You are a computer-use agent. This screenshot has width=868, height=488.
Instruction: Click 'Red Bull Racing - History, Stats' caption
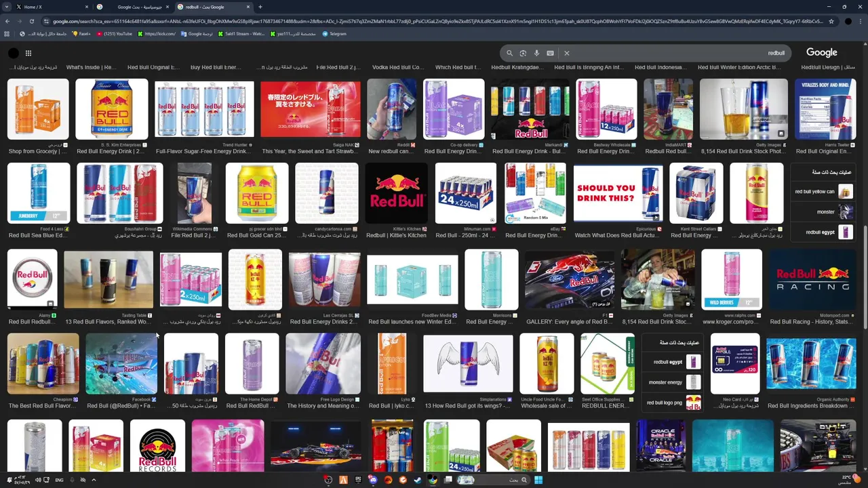(812, 321)
